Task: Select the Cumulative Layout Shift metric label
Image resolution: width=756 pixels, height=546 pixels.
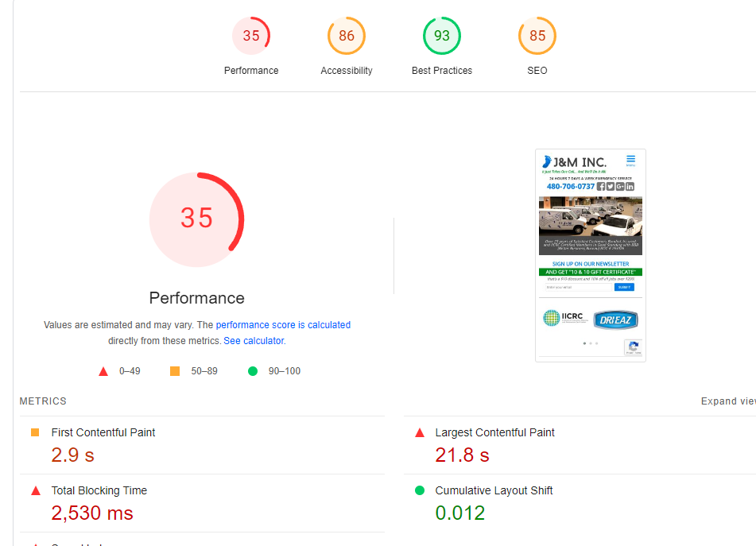Action: [x=494, y=490]
